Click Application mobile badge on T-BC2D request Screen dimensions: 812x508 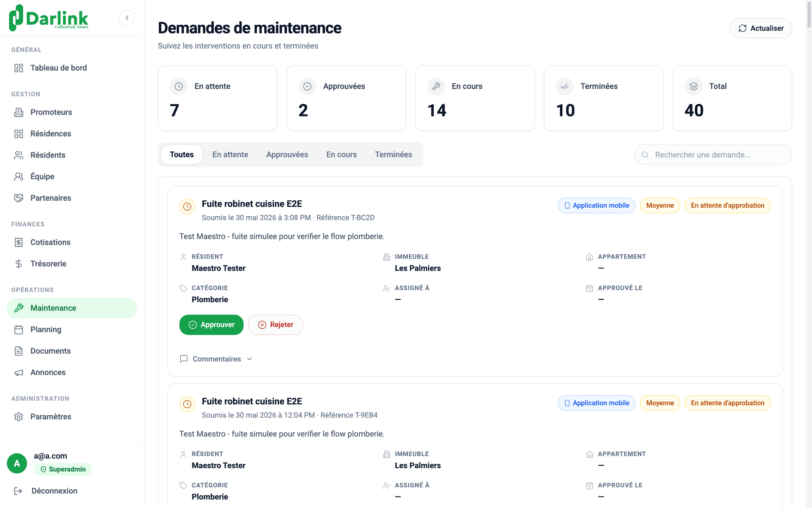596,205
